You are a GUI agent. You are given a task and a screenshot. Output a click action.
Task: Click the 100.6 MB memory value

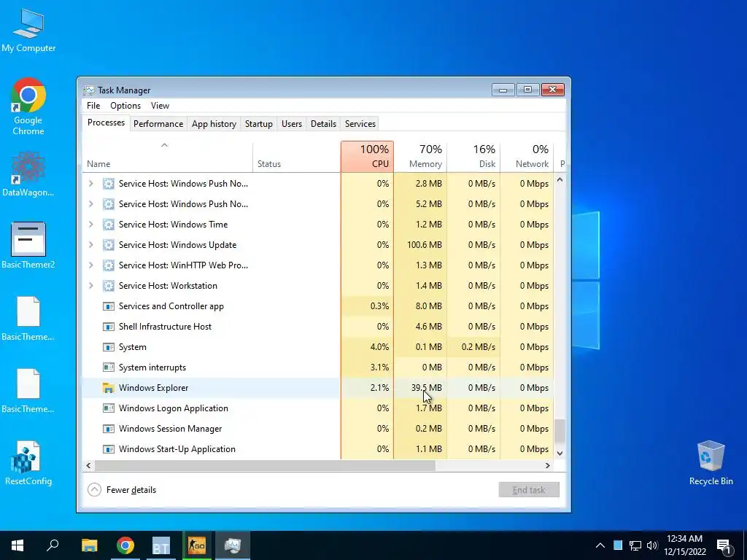pyautogui.click(x=425, y=245)
